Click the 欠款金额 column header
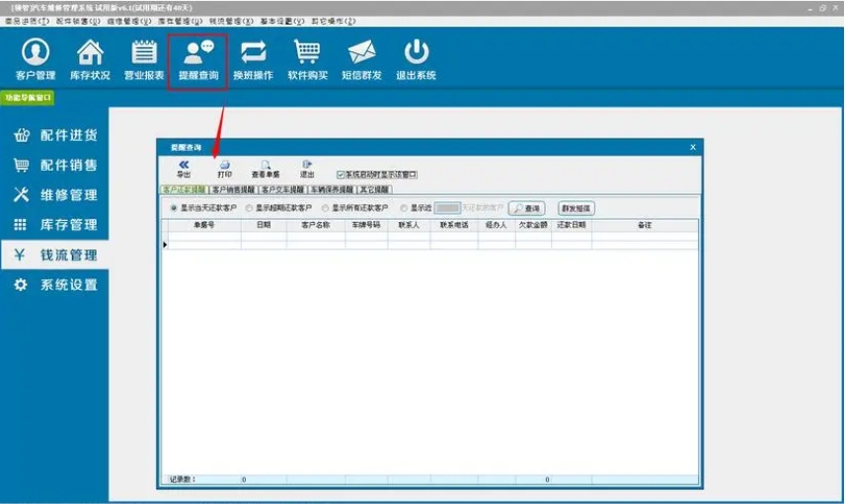Screen dimensions: 845x504 (533, 225)
